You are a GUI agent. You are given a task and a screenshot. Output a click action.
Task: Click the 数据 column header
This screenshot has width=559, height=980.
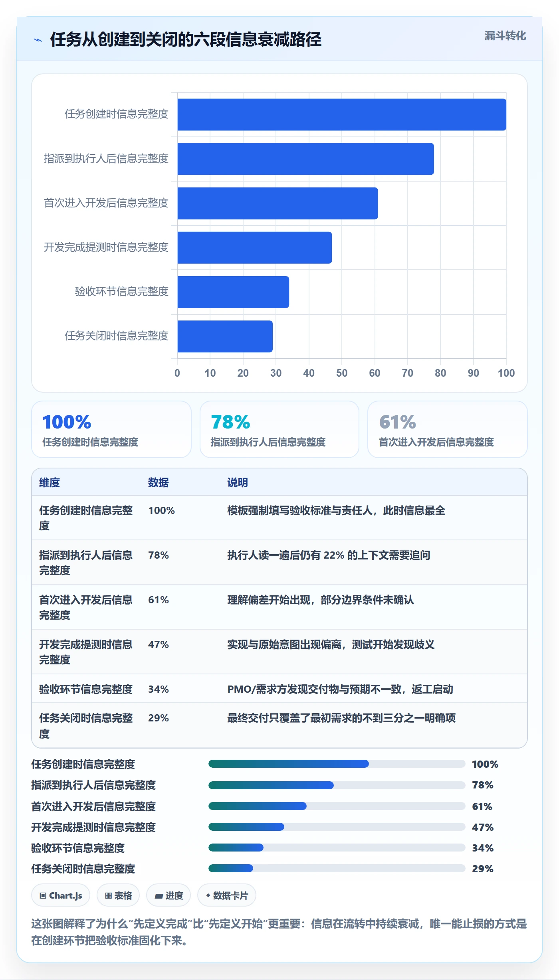click(159, 482)
